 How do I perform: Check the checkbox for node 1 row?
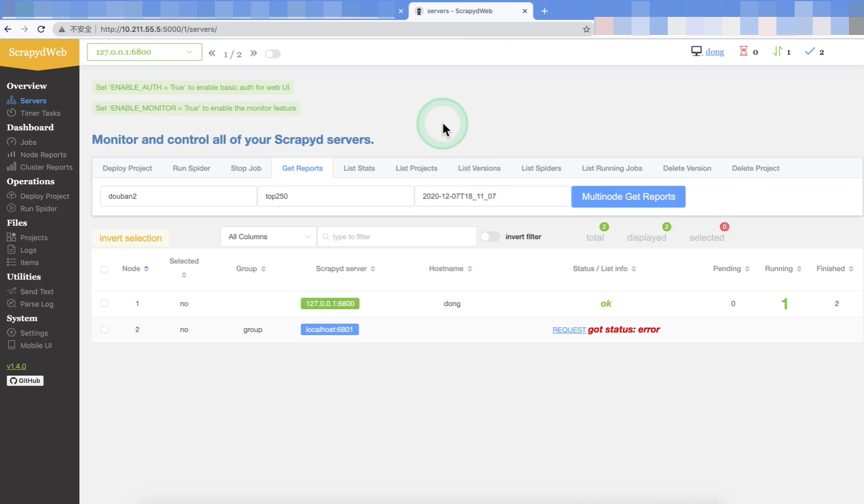coord(104,304)
